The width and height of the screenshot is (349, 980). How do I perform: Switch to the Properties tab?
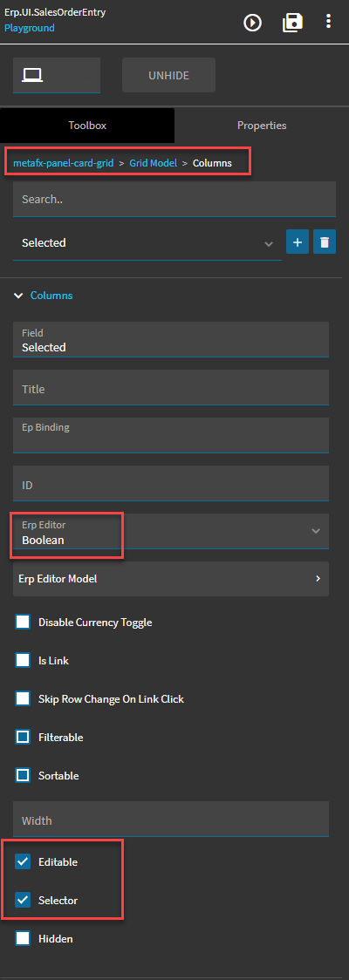[x=262, y=126]
